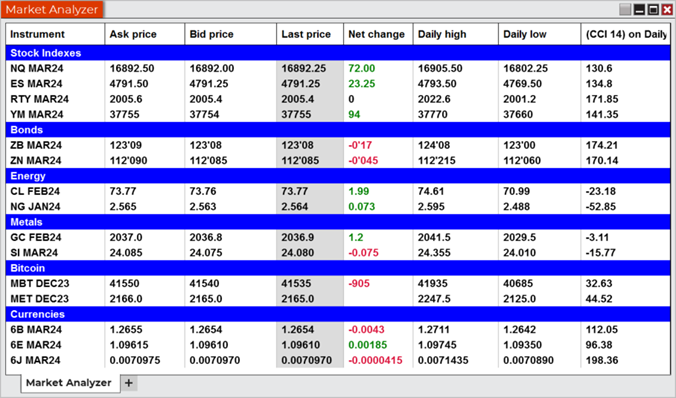The height and width of the screenshot is (398, 676).
Task: Sort by Instrument column header
Action: pyautogui.click(x=55, y=34)
